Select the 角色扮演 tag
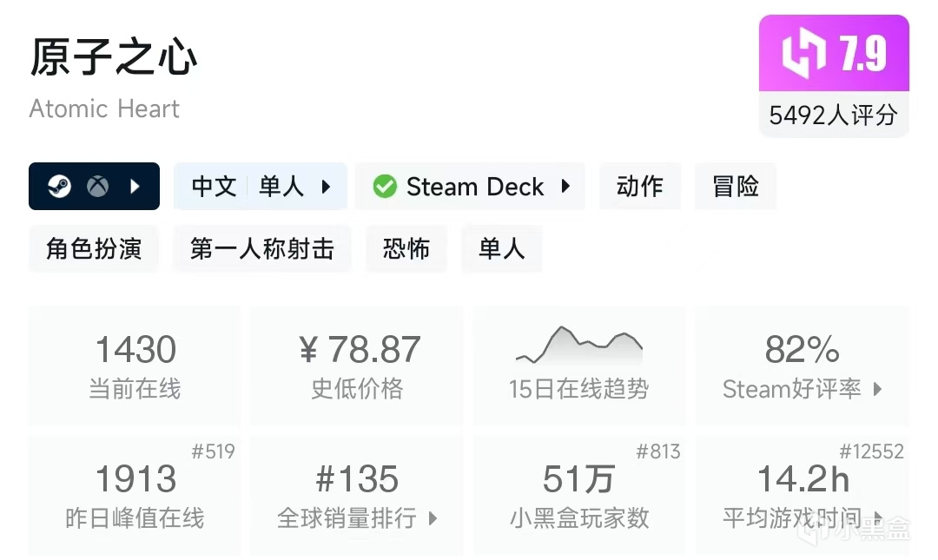Viewport: 938px width, 560px height. coord(94,249)
